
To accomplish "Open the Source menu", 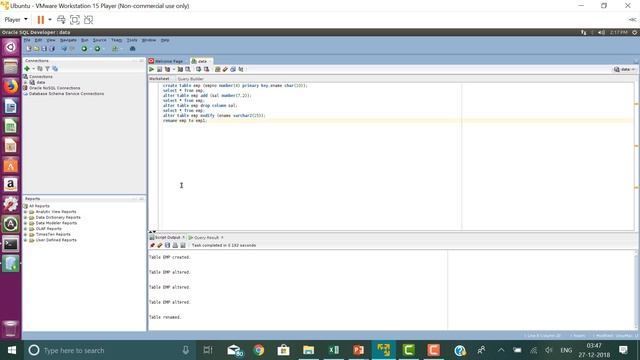I will point(99,40).
